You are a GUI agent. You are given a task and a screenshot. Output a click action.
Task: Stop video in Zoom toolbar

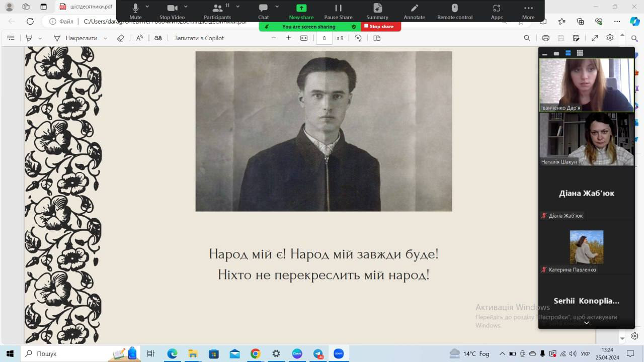click(172, 11)
